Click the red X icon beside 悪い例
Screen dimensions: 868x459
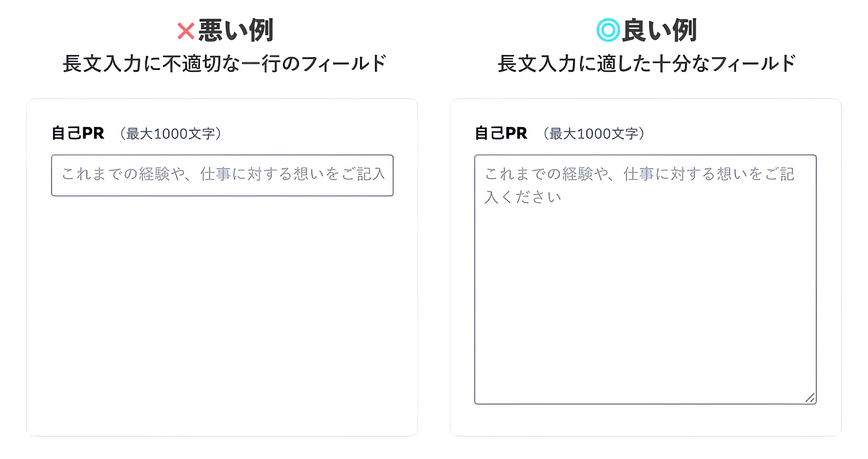(185, 31)
